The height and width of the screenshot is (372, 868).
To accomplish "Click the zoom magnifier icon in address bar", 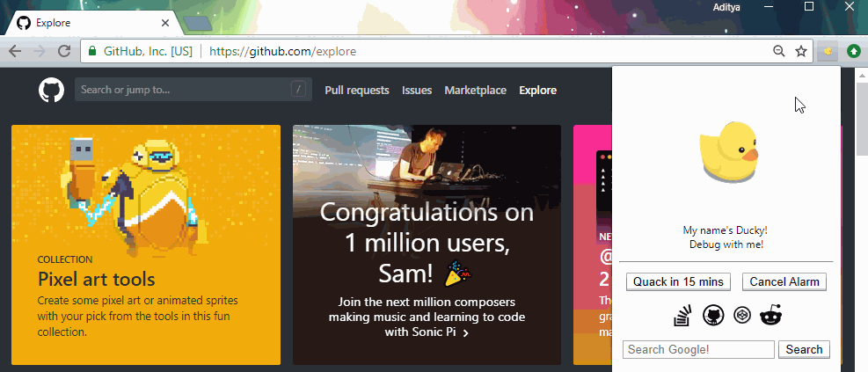I will coord(779,52).
